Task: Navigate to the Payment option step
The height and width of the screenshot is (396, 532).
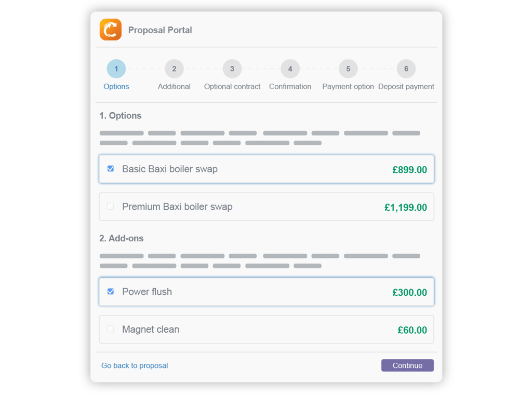Action: (x=348, y=86)
